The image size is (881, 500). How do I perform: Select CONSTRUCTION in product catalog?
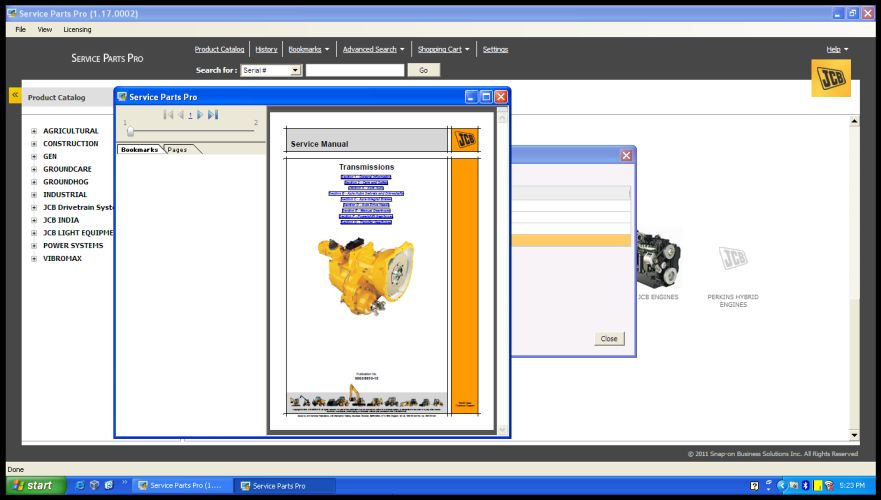[x=71, y=144]
